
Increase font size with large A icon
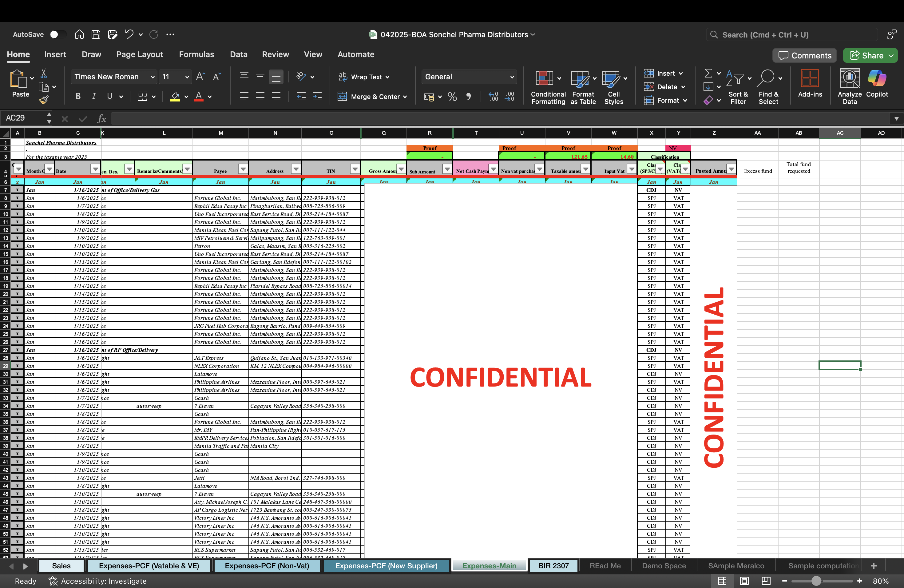[200, 77]
